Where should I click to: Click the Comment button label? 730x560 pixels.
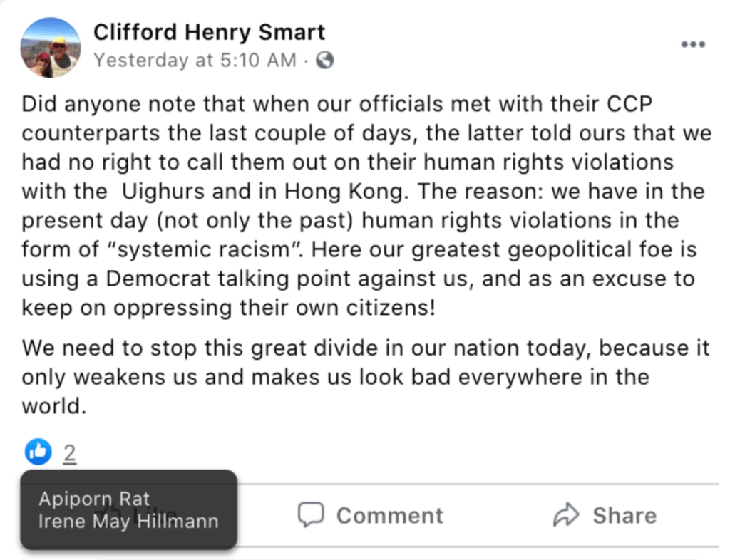[x=389, y=516]
